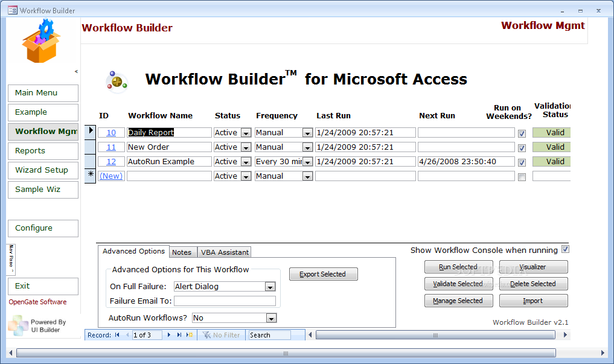
Task: Open Sample Wiz from sidebar
Action: [43, 190]
